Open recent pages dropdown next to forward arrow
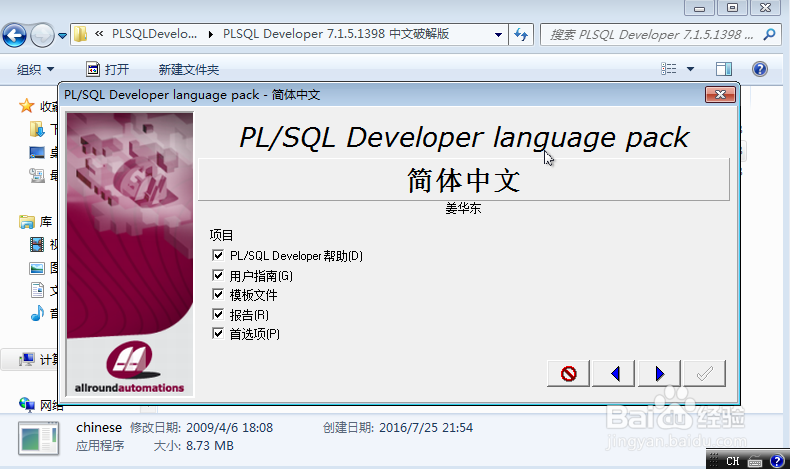This screenshot has height=469, width=790. click(62, 36)
